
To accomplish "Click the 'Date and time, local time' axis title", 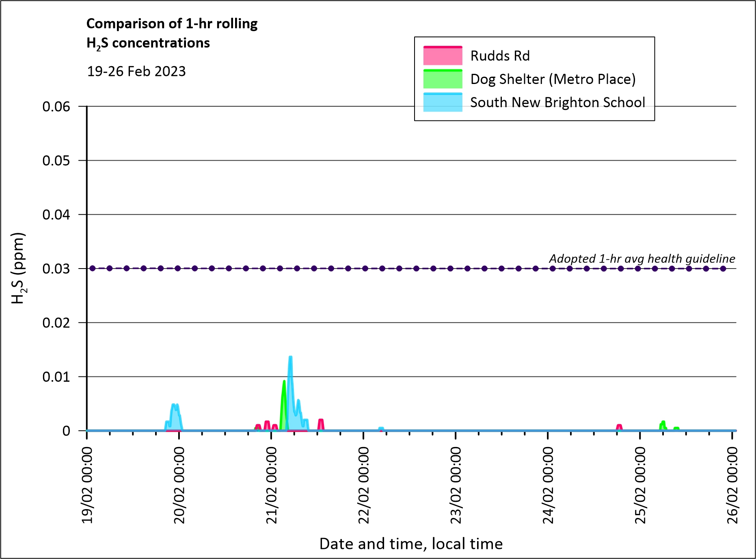I will (411, 544).
